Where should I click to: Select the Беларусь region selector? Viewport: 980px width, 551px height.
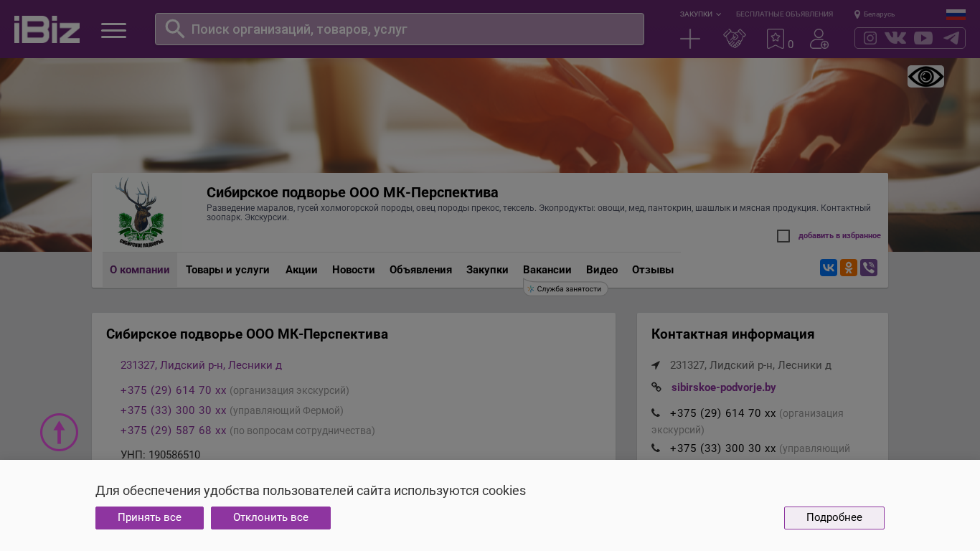pyautogui.click(x=879, y=14)
